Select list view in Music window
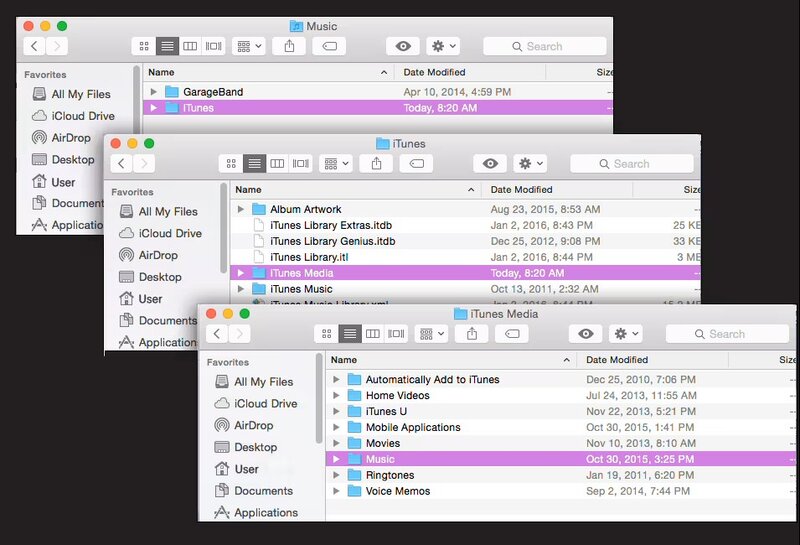Viewport: 800px width, 545px height. (x=167, y=46)
